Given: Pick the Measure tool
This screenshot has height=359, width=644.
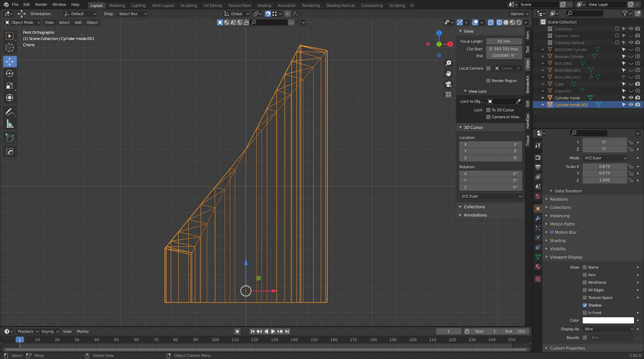Looking at the screenshot, I should pos(10,124).
